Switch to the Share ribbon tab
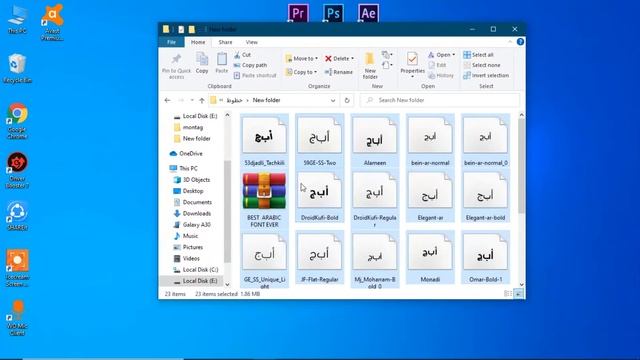Viewport: 640px width, 360px height. click(225, 42)
